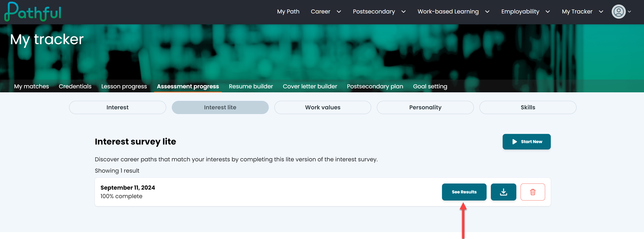
Task: Click the My tracker page title
Action: 47,39
